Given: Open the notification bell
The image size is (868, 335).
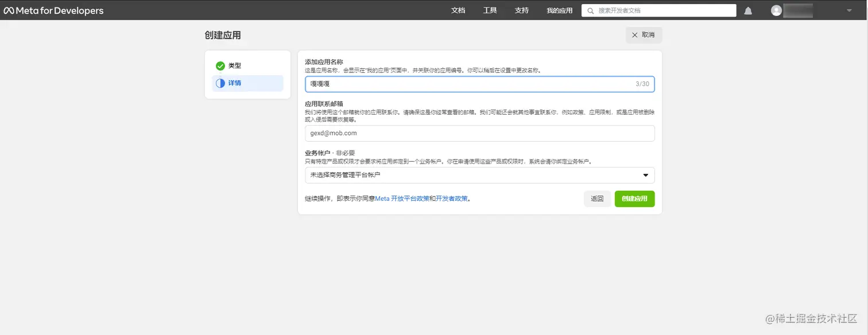Looking at the screenshot, I should [x=747, y=10].
